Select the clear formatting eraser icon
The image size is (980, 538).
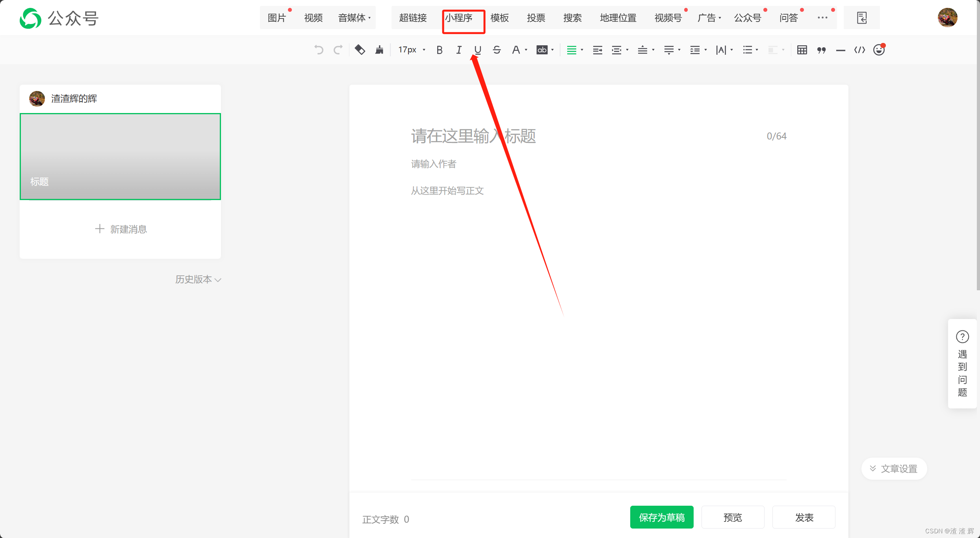[x=360, y=50]
